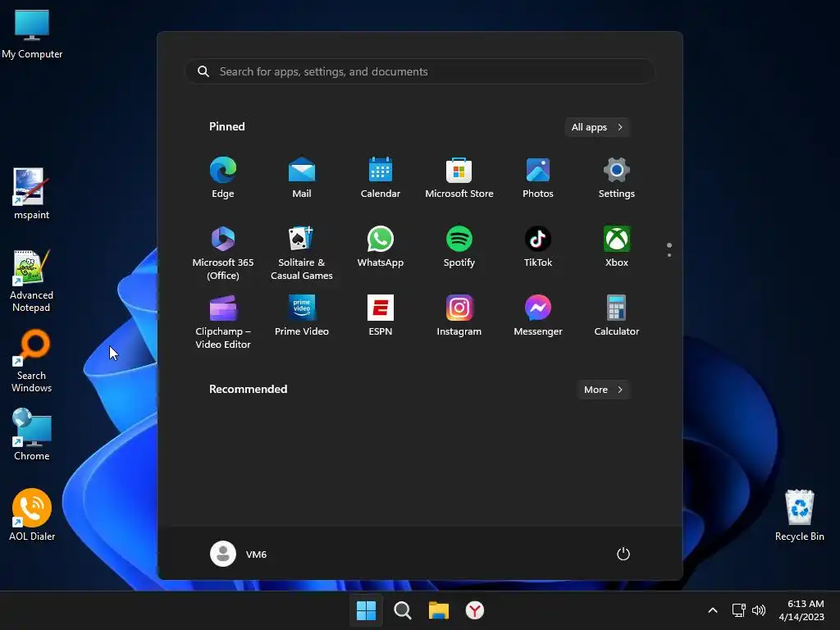Open Instagram

point(459,316)
